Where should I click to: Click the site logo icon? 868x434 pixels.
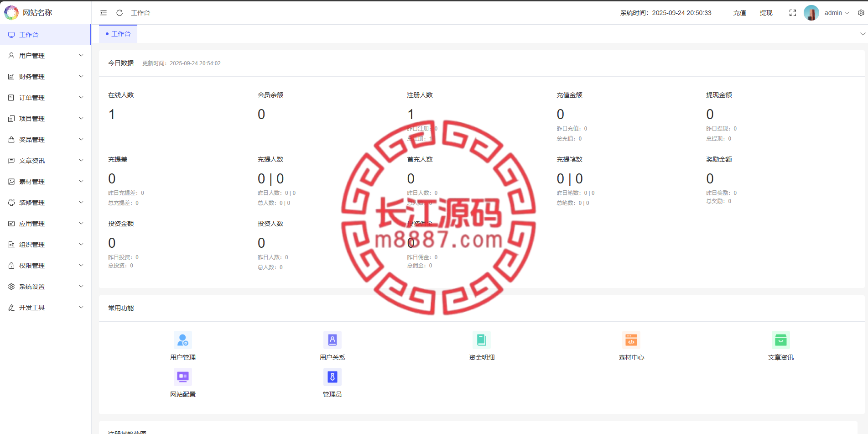click(x=11, y=13)
